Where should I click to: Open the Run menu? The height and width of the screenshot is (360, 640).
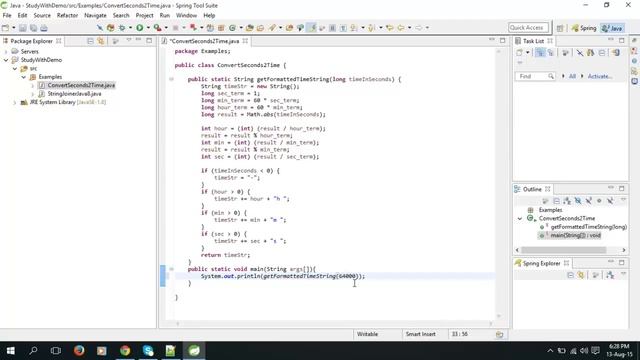[x=164, y=16]
